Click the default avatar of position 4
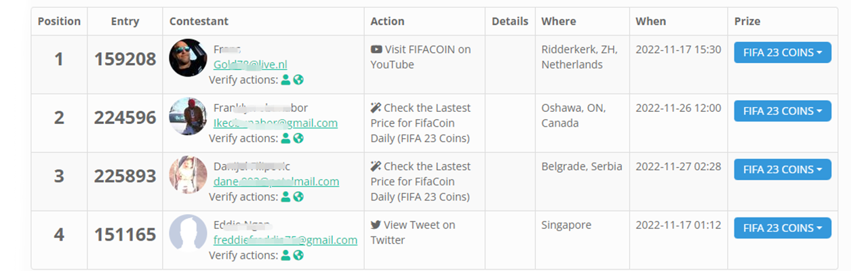 188,233
